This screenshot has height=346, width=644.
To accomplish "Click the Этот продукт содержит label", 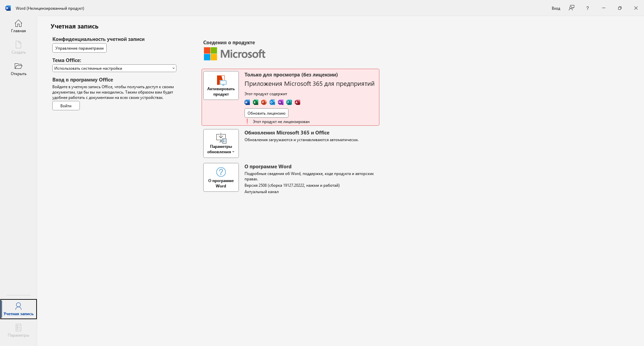I will click(x=266, y=94).
